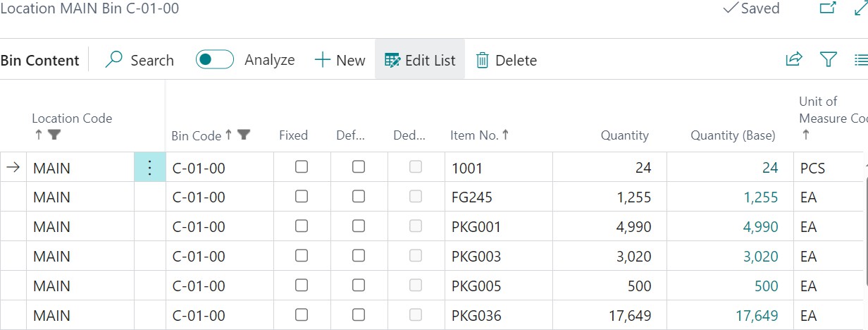Open Quantity (Base) column header menu
The image size is (868, 330).
tap(732, 135)
